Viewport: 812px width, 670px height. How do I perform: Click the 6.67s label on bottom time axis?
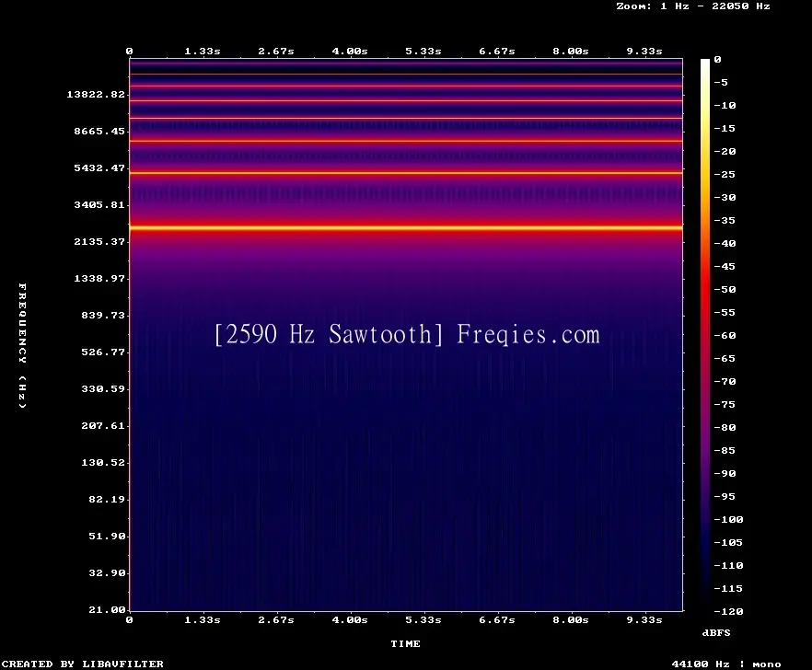point(496,619)
